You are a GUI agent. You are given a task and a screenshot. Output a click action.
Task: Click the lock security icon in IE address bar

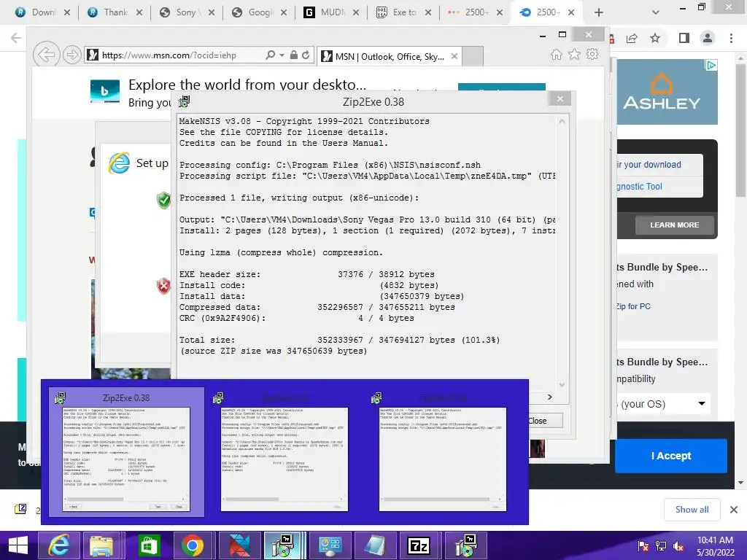294,55
